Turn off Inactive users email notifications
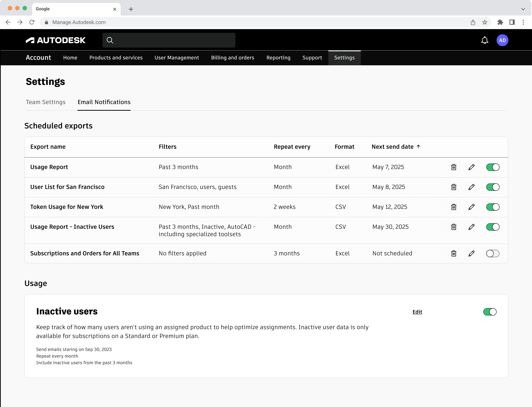This screenshot has width=532, height=407. click(x=490, y=312)
